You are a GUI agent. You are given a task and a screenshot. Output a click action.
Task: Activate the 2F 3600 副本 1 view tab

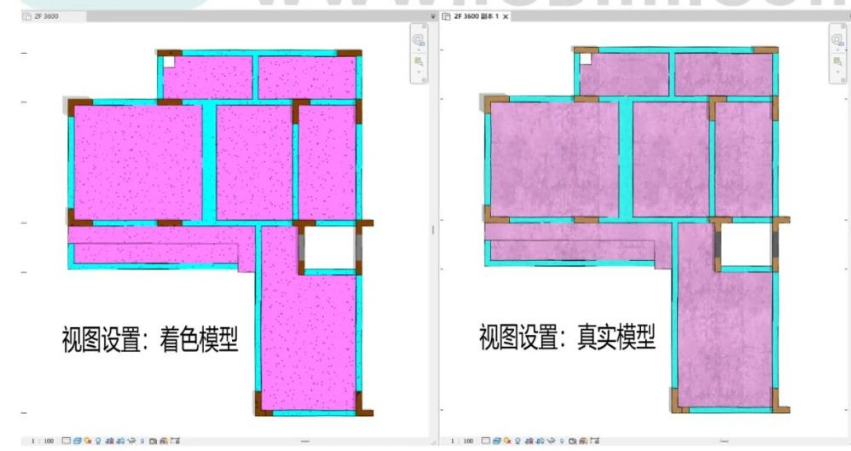pos(477,16)
